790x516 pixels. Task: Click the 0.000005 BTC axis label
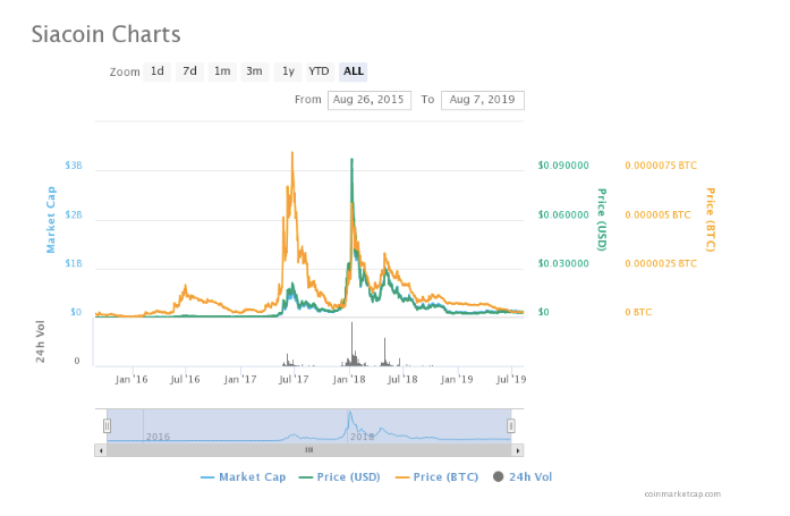tap(657, 215)
